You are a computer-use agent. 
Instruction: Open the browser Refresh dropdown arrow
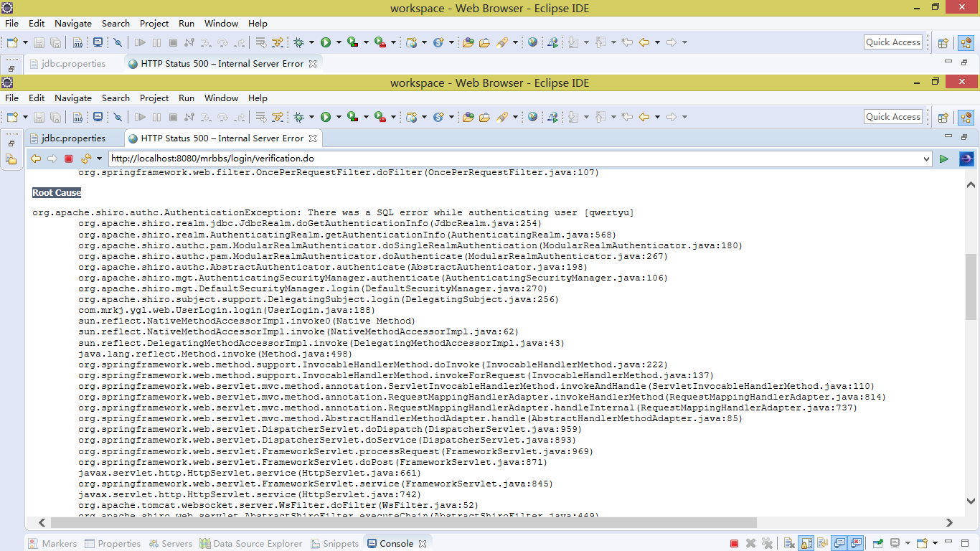click(x=98, y=159)
